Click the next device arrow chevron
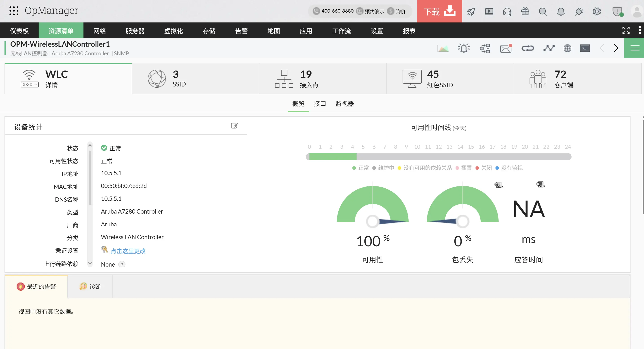644x349 pixels. [616, 48]
